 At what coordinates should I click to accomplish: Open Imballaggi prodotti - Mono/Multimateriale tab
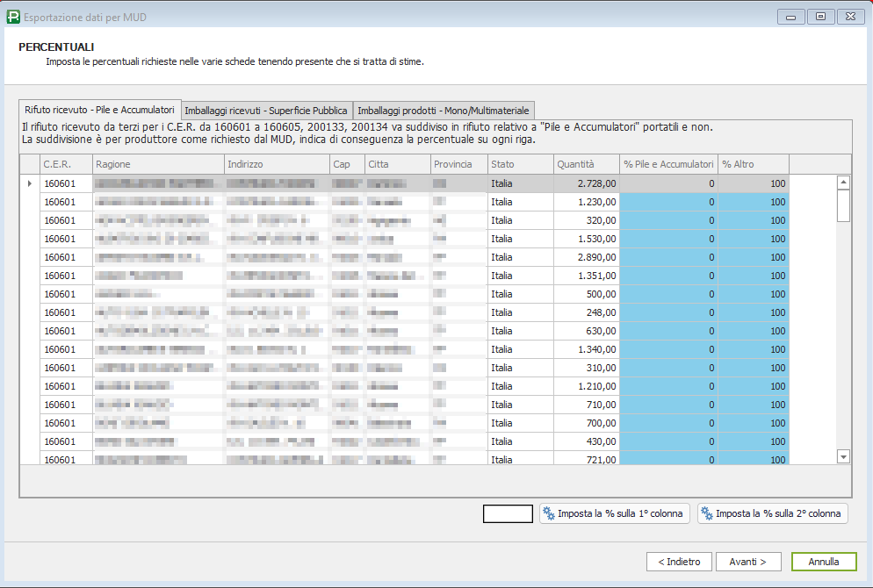(444, 111)
